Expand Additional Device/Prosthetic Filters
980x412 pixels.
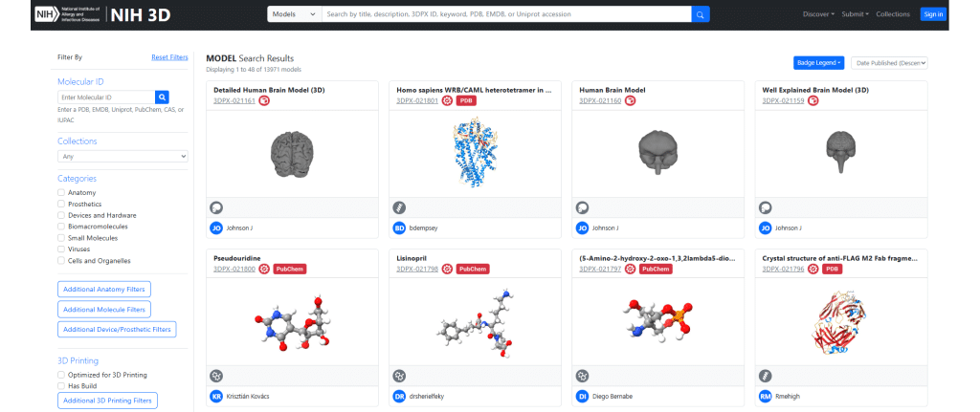[x=117, y=329]
